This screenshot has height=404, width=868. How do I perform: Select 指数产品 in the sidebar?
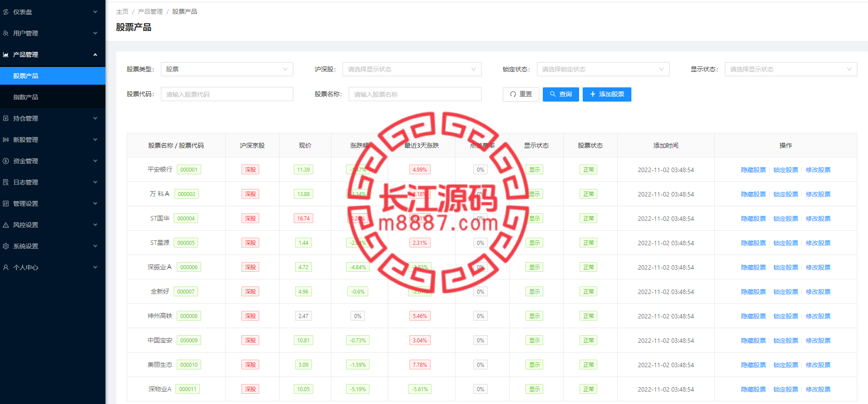53,97
